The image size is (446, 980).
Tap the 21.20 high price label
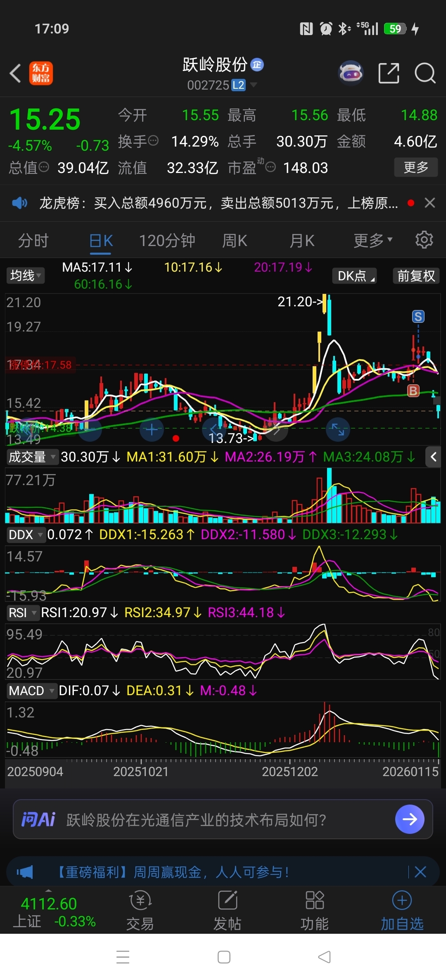300,302
